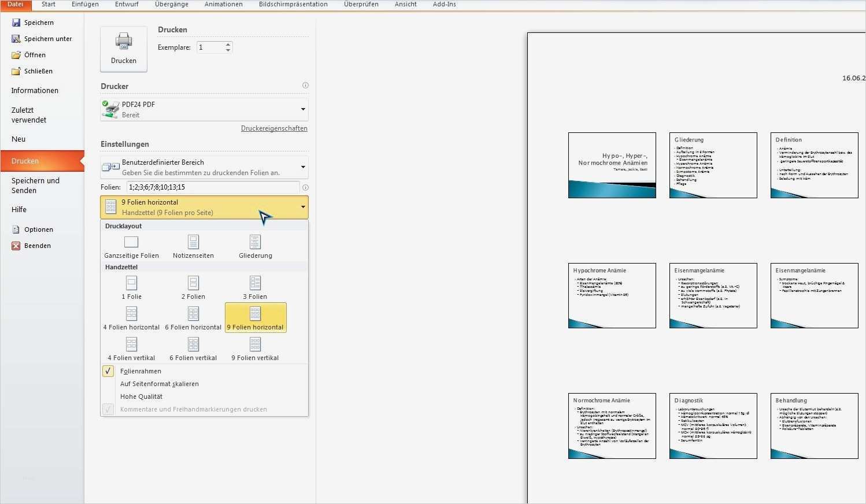Image resolution: width=866 pixels, height=504 pixels.
Task: Select Speichern und Senden in sidebar
Action: [35, 185]
